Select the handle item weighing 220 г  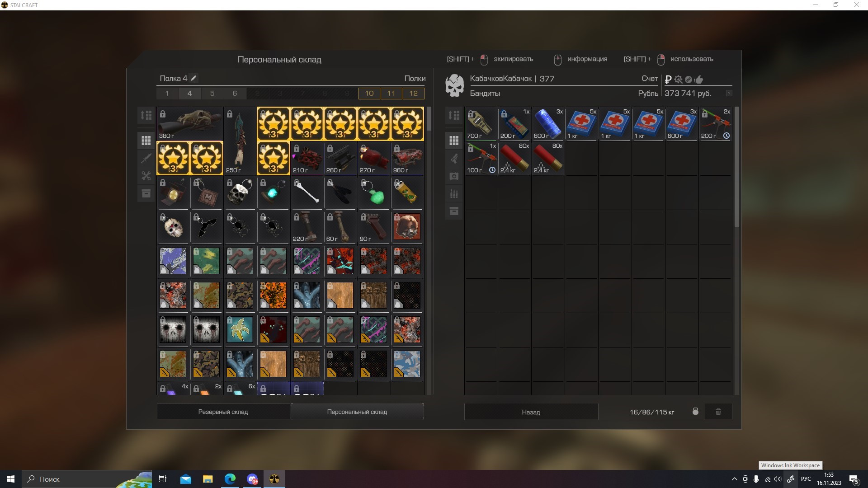307,227
